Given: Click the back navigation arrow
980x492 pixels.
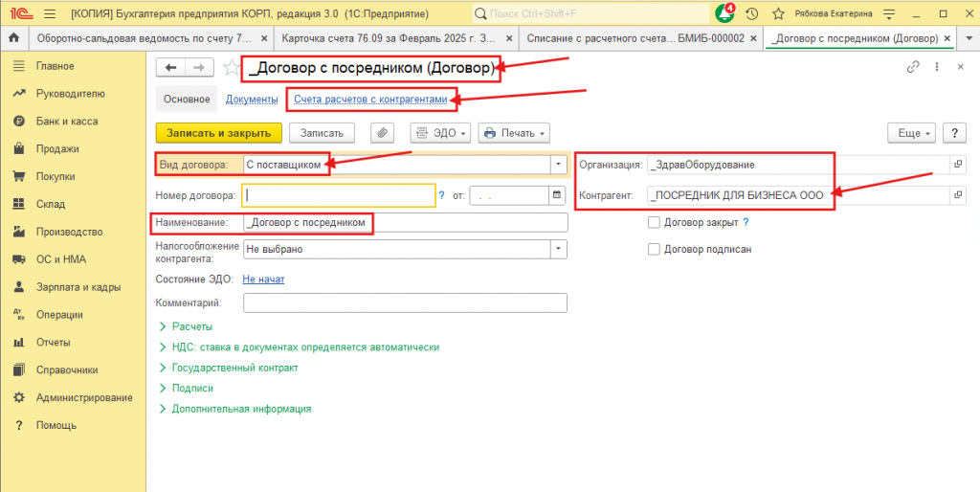Looking at the screenshot, I should point(170,68).
